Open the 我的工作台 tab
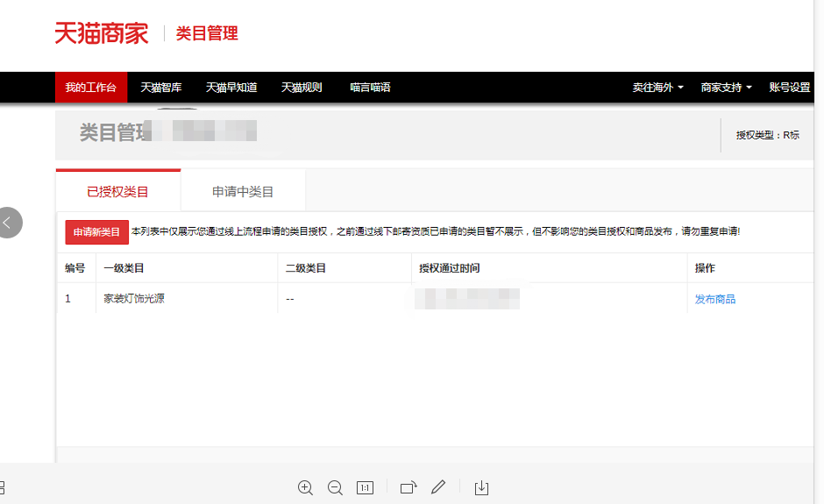This screenshot has height=504, width=824. (x=91, y=88)
